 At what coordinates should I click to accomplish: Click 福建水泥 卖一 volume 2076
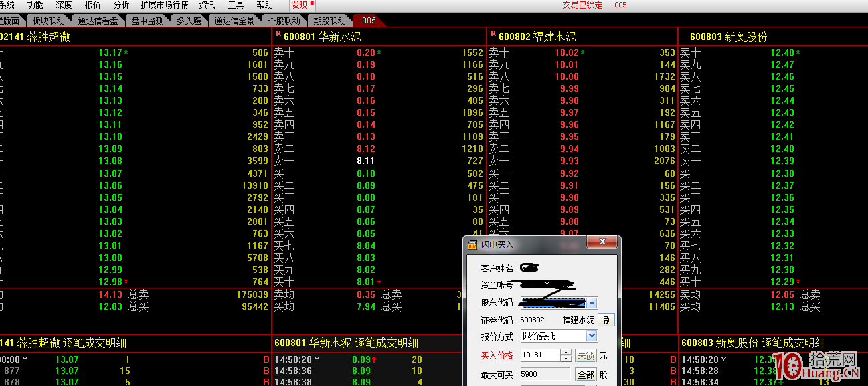click(664, 161)
